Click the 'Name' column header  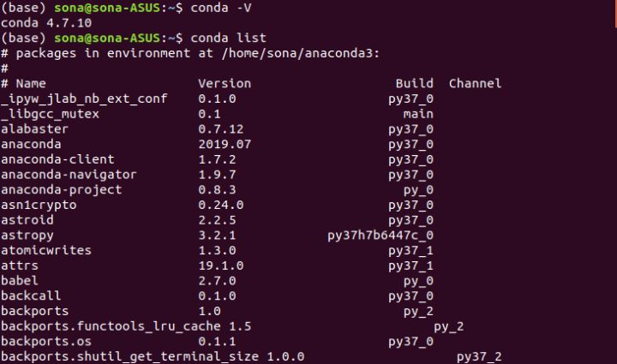click(31, 83)
